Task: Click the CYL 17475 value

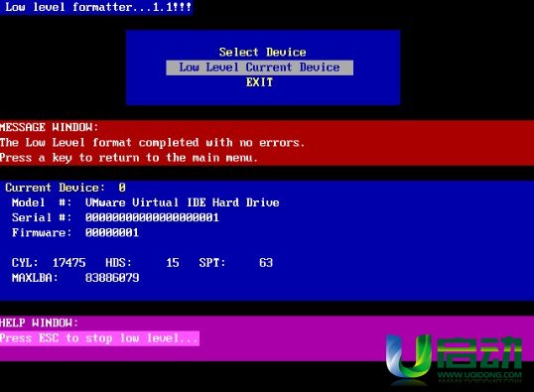Action: (69, 263)
